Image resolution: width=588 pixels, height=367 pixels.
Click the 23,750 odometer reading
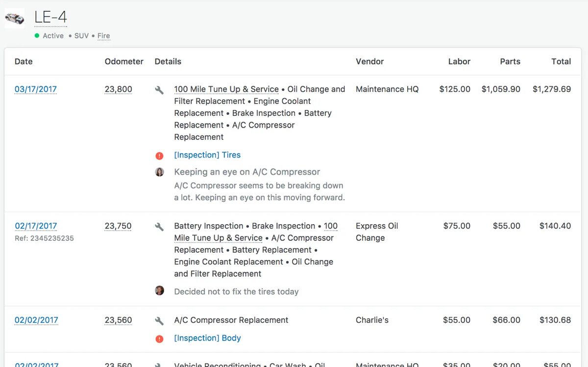[118, 226]
